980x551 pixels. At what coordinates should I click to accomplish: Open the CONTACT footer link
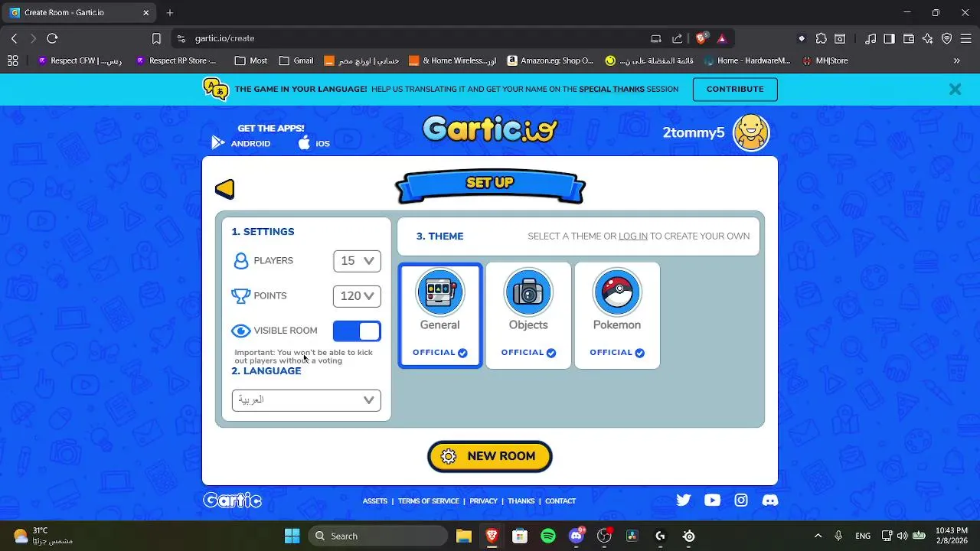pyautogui.click(x=560, y=501)
